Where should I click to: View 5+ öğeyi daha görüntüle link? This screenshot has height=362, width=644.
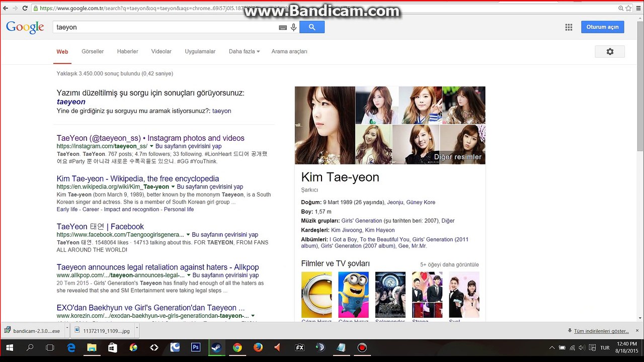[x=449, y=264]
